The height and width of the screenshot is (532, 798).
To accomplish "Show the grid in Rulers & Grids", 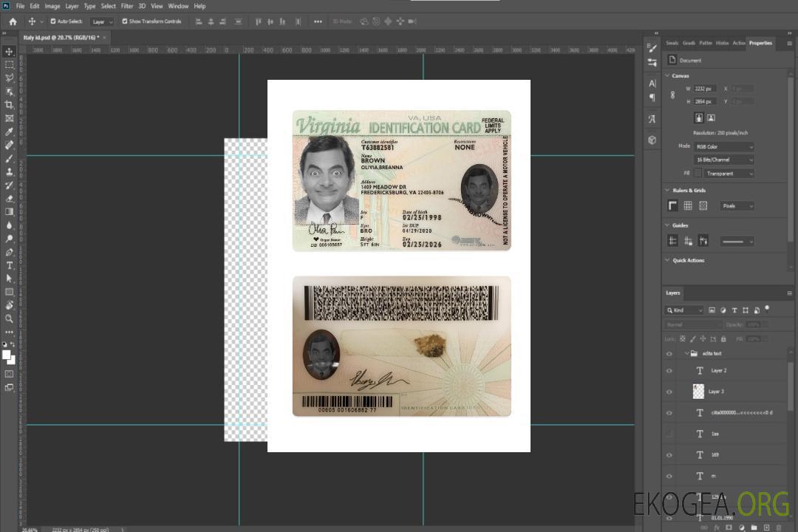I will tap(687, 205).
